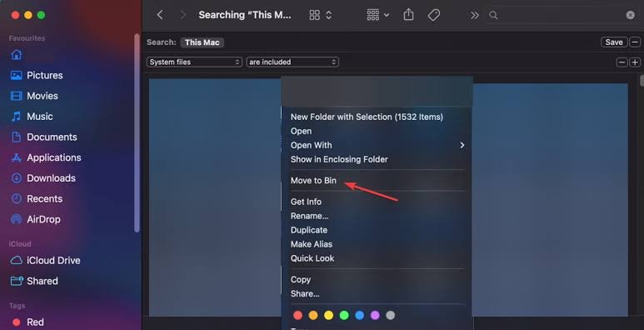The width and height of the screenshot is (644, 330).
Task: Switch to icon grid view
Action: [x=315, y=15]
